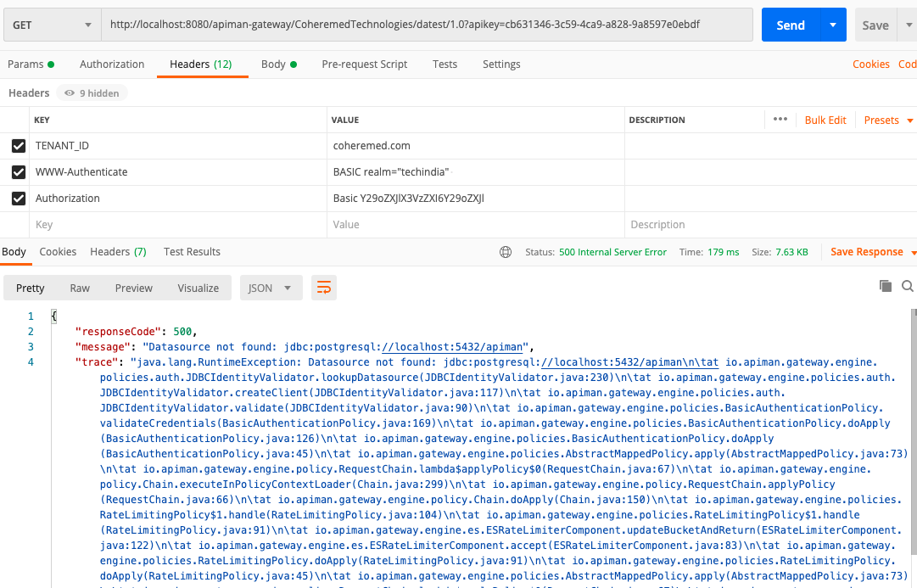This screenshot has width=917, height=588.
Task: Click inside the request URL field
Action: click(x=424, y=25)
